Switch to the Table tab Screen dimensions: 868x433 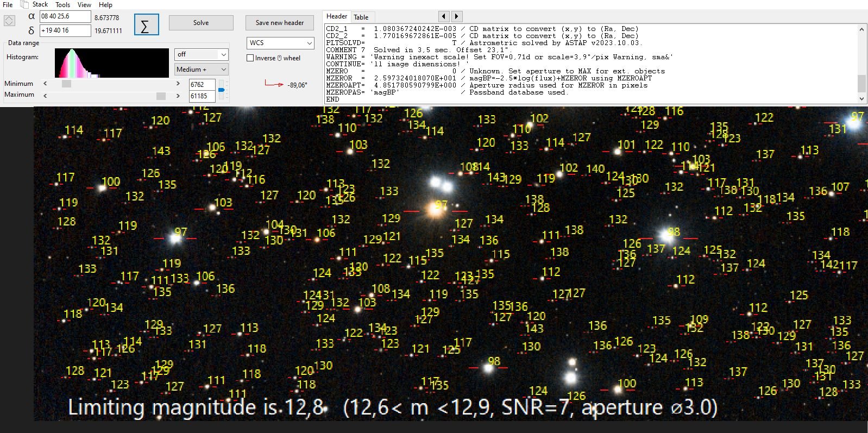361,17
